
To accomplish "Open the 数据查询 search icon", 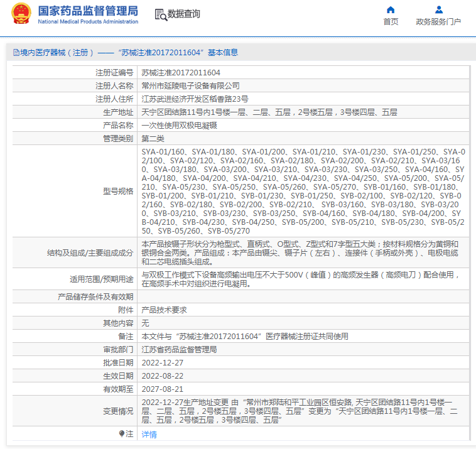I will coord(161,14).
